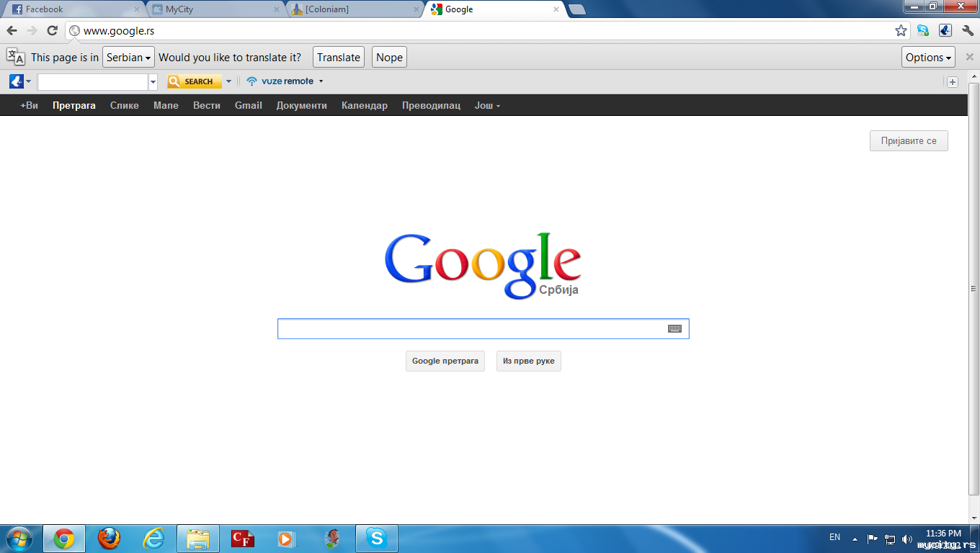Click the Google Србија logo
This screenshot has height=553, width=980.
[x=483, y=266]
